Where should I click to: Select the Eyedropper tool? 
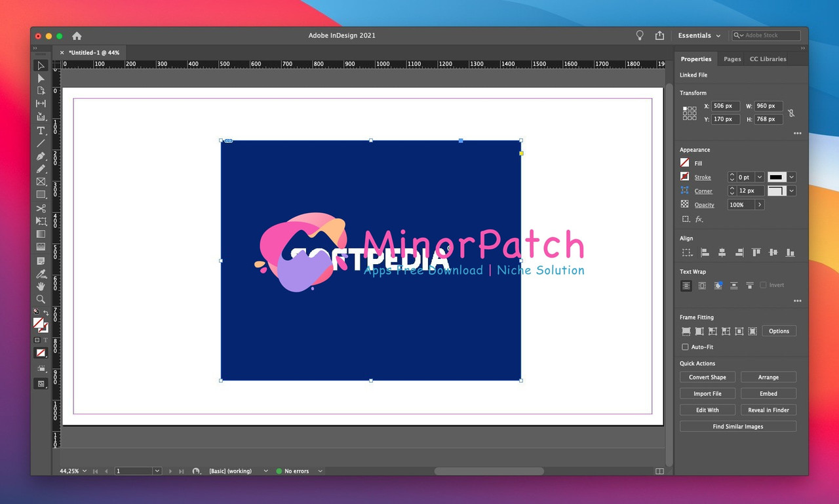(x=41, y=273)
